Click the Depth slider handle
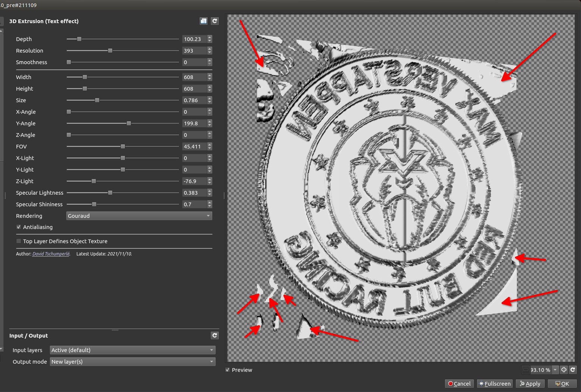581x392 pixels. click(x=79, y=39)
